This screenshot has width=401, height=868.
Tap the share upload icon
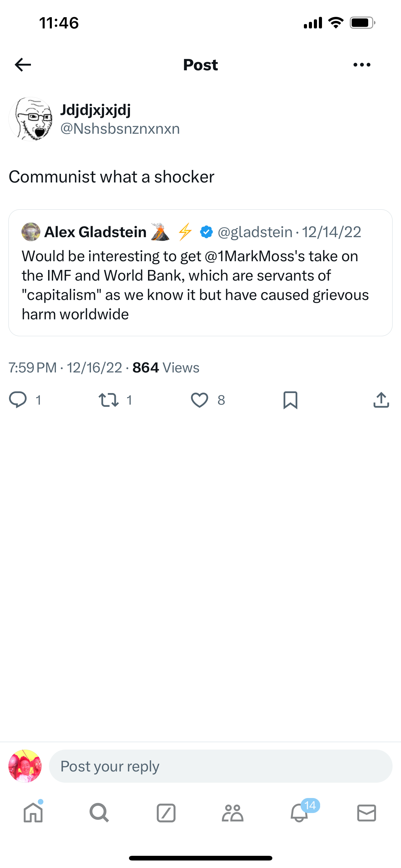pyautogui.click(x=381, y=400)
